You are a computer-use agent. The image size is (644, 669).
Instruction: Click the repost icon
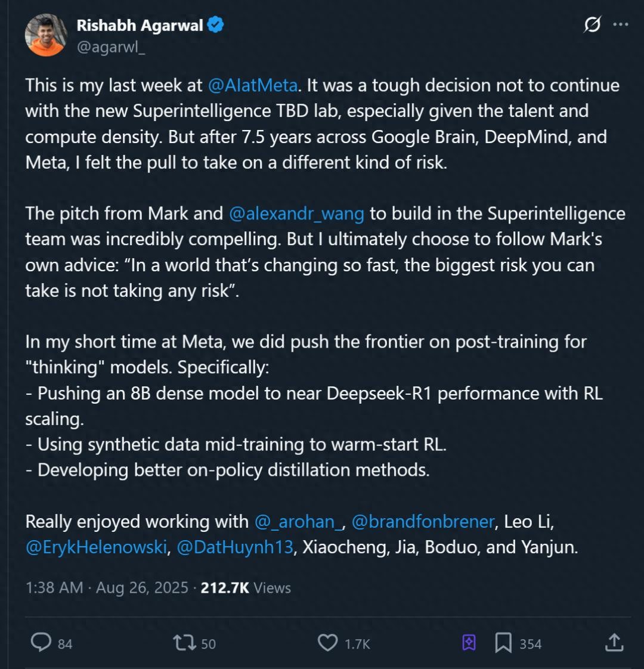tap(184, 642)
